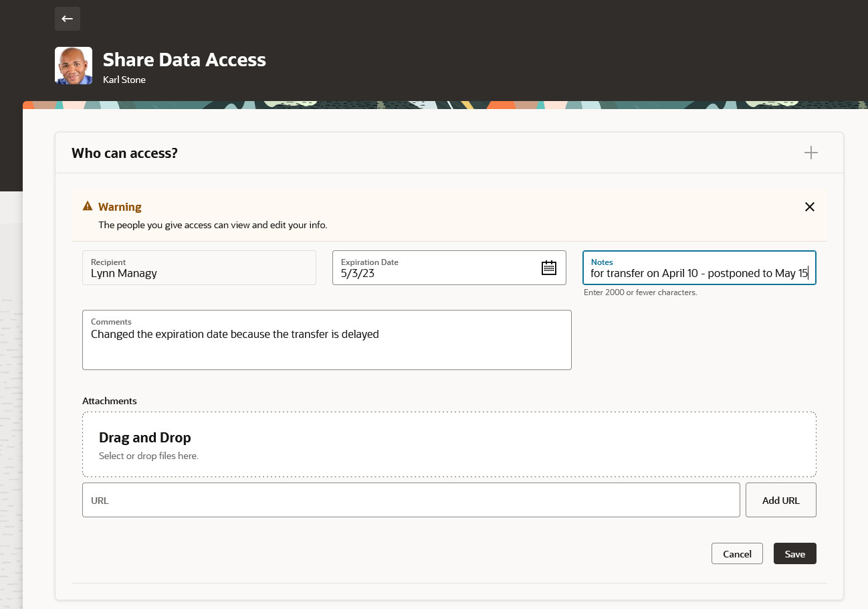Viewport: 868px width, 609px height.
Task: Click the back arrow button
Action: coord(67,19)
